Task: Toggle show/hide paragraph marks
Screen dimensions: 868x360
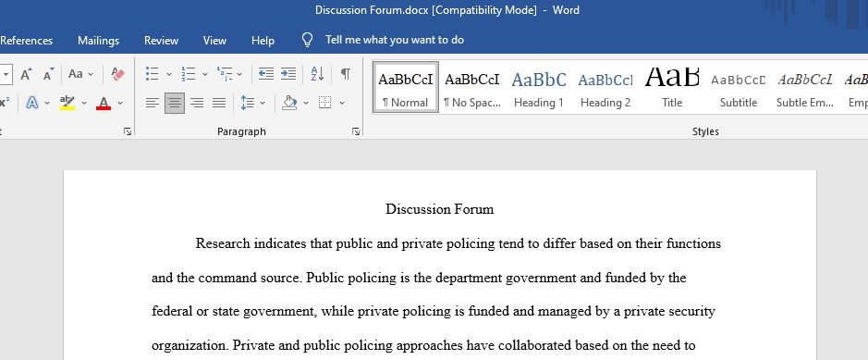Action: (x=346, y=74)
